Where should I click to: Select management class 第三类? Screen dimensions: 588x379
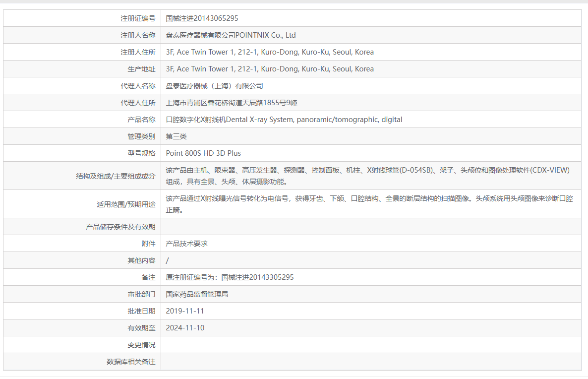coord(176,136)
